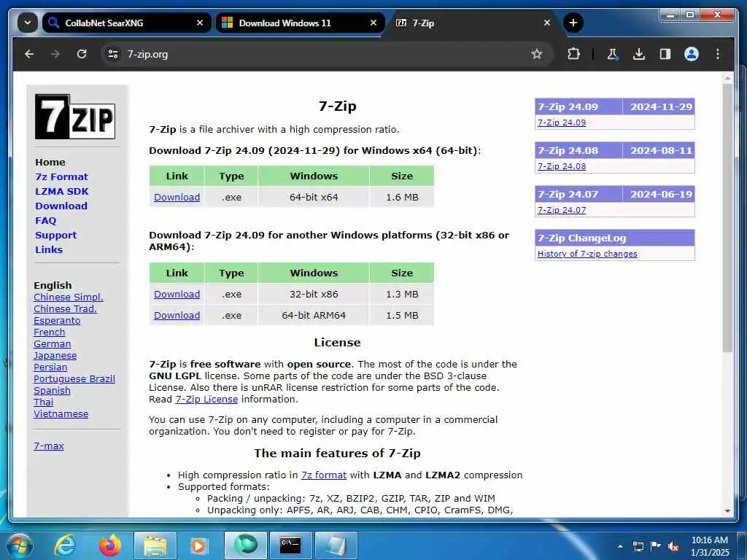Image resolution: width=747 pixels, height=560 pixels.
Task: Open History of 7-zip changes link
Action: tap(587, 254)
